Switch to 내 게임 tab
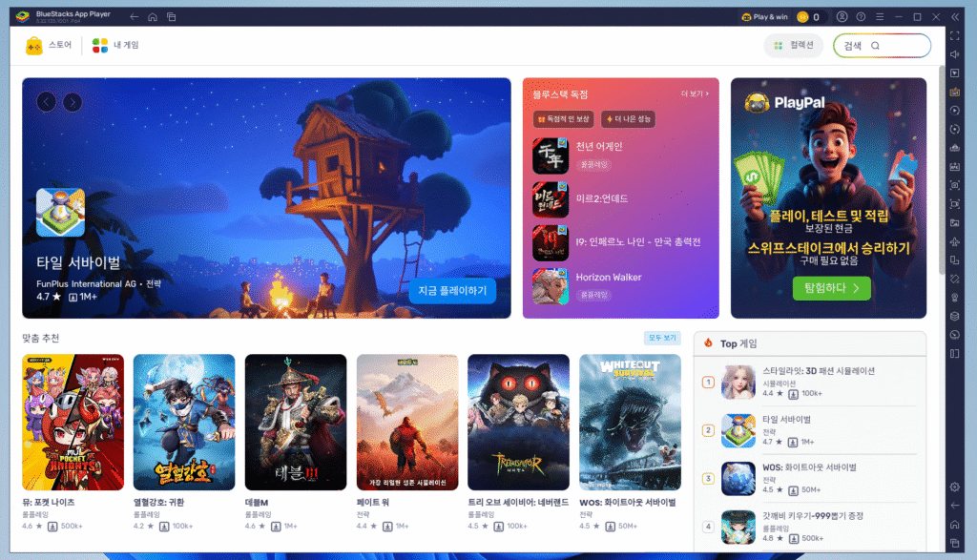The image size is (977, 560). pos(115,45)
